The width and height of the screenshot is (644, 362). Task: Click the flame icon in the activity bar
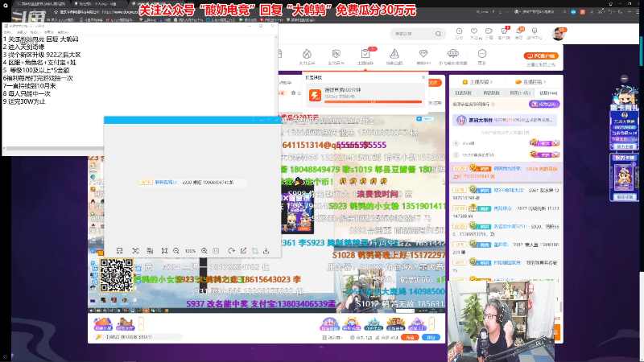tap(307, 54)
